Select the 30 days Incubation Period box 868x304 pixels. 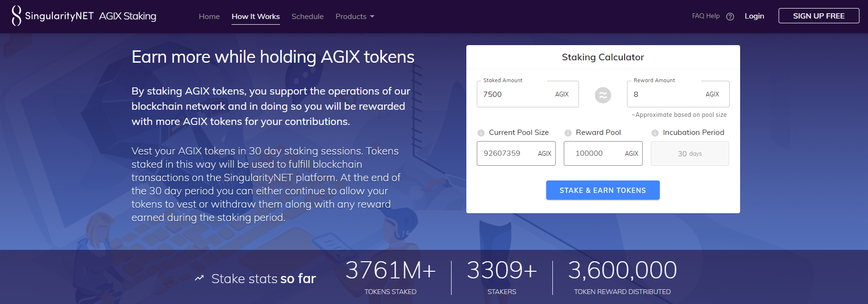click(x=689, y=153)
